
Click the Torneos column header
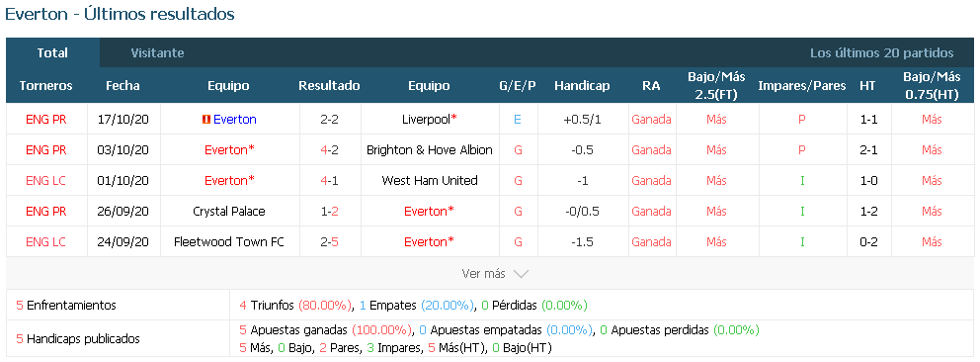(46, 86)
